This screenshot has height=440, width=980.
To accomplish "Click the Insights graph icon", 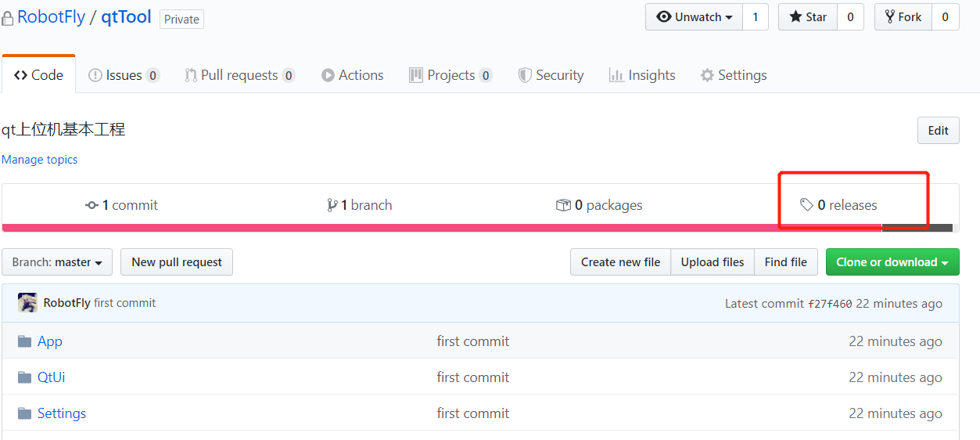I will (616, 75).
